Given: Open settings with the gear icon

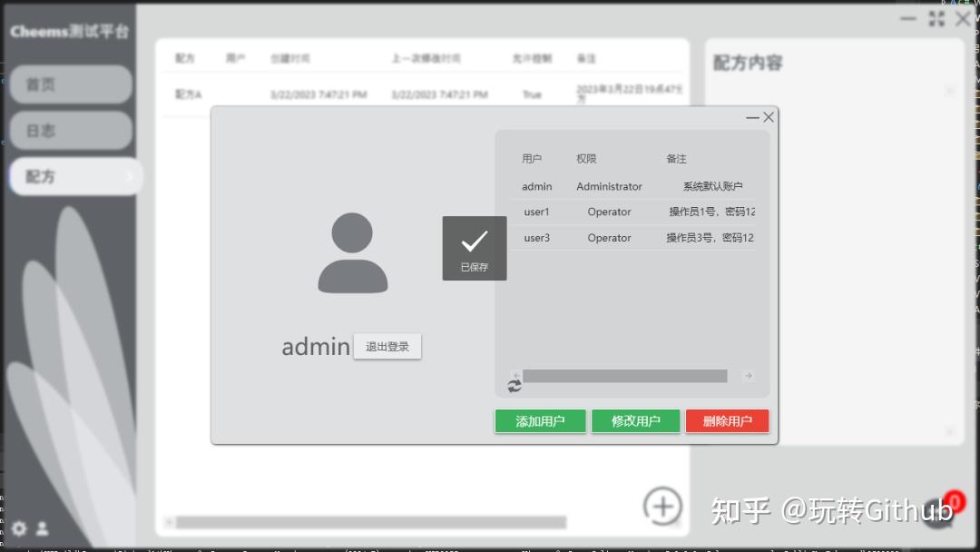Looking at the screenshot, I should (20, 529).
